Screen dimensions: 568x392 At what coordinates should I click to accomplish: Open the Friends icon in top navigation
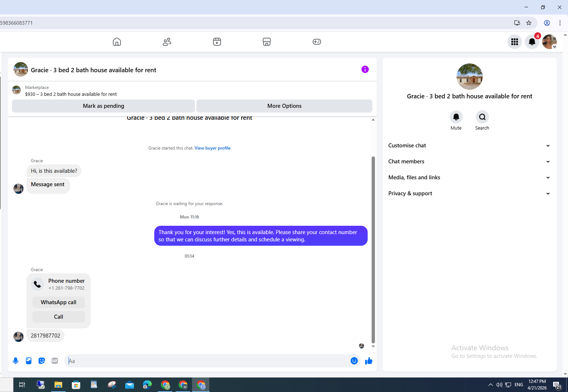[167, 42]
